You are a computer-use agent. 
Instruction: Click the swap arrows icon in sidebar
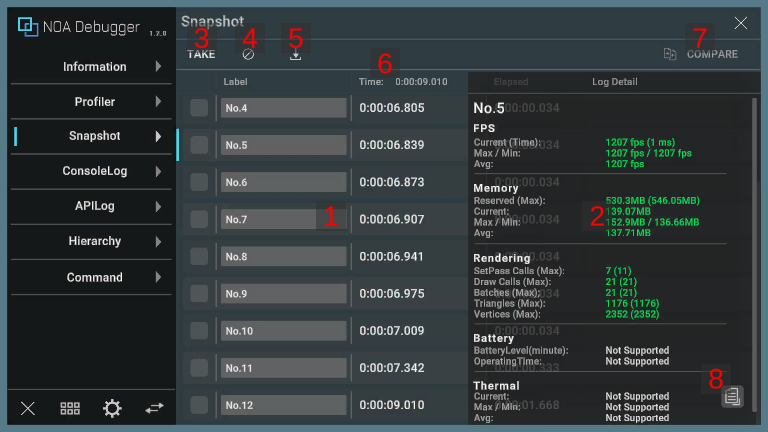pyautogui.click(x=154, y=408)
